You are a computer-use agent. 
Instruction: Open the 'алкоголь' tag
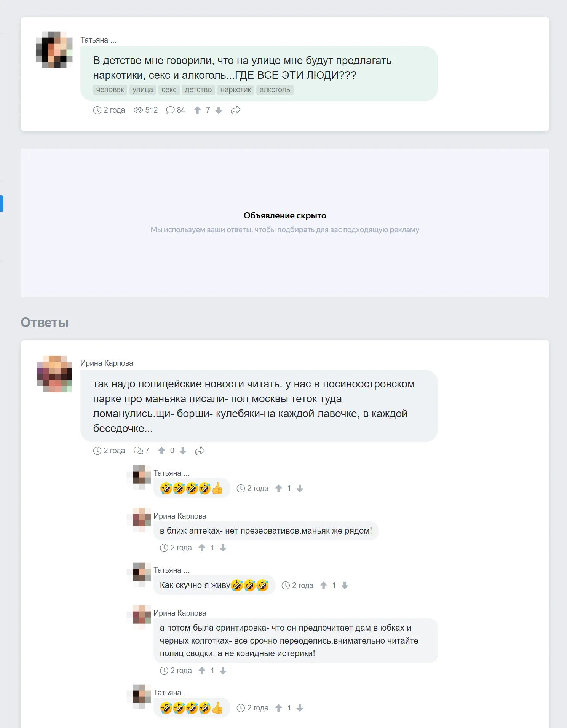pos(275,90)
